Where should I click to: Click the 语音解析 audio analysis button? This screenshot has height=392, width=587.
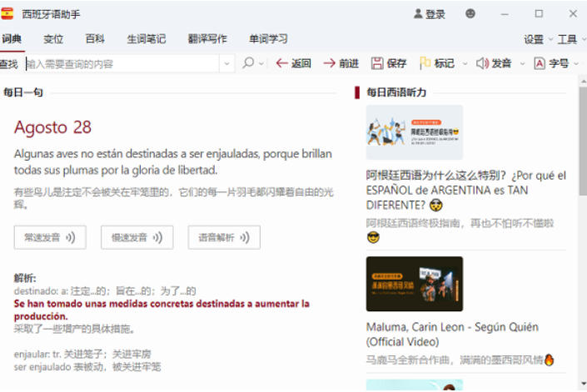pos(224,237)
